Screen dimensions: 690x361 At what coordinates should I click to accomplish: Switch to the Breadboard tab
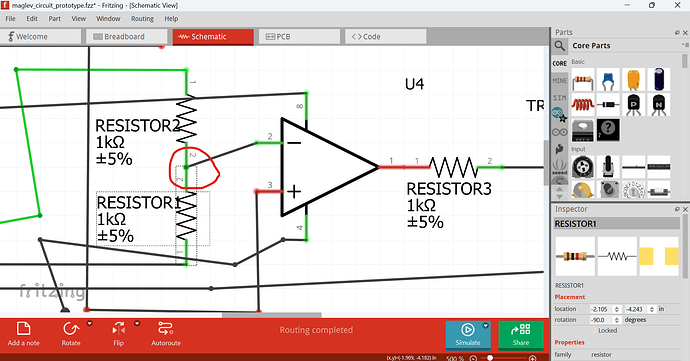click(x=126, y=37)
